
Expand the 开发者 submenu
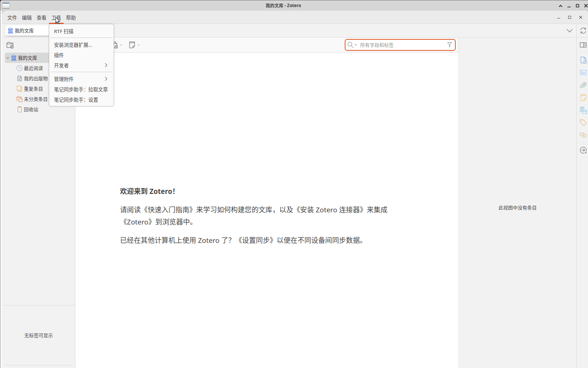point(81,66)
